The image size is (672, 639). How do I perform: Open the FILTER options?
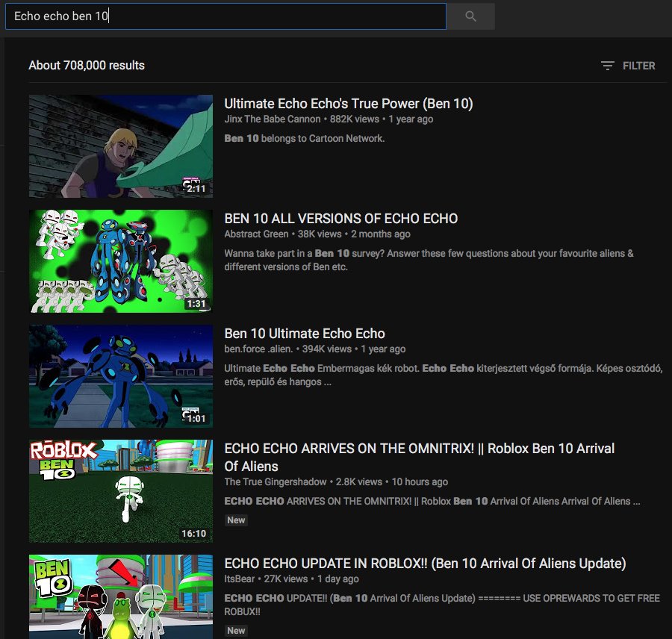point(628,66)
